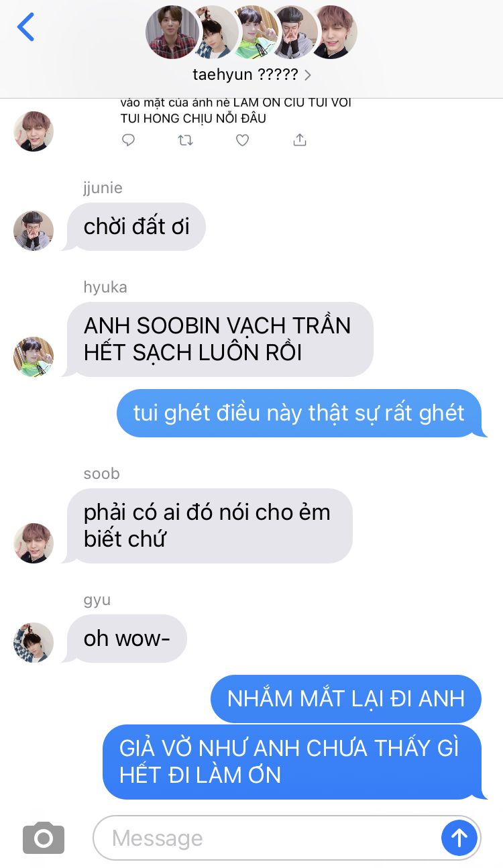Open the shared tweet text preview

pos(235,111)
